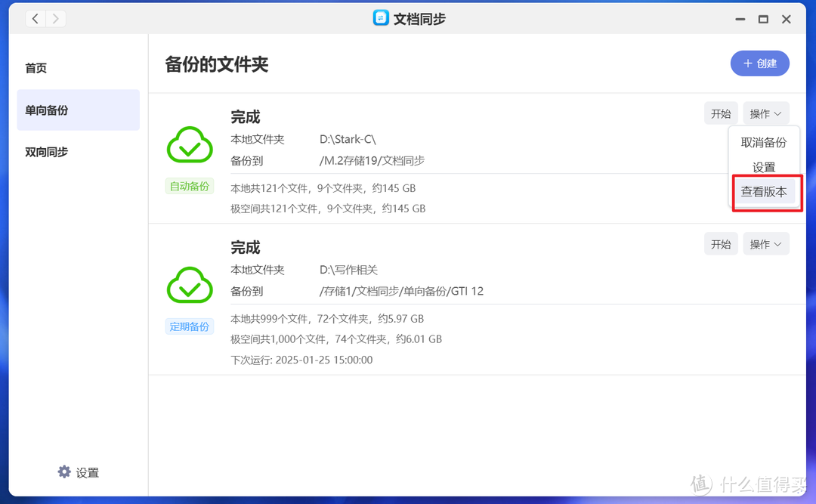Select 取消备份 from the operations menu

coord(764,141)
